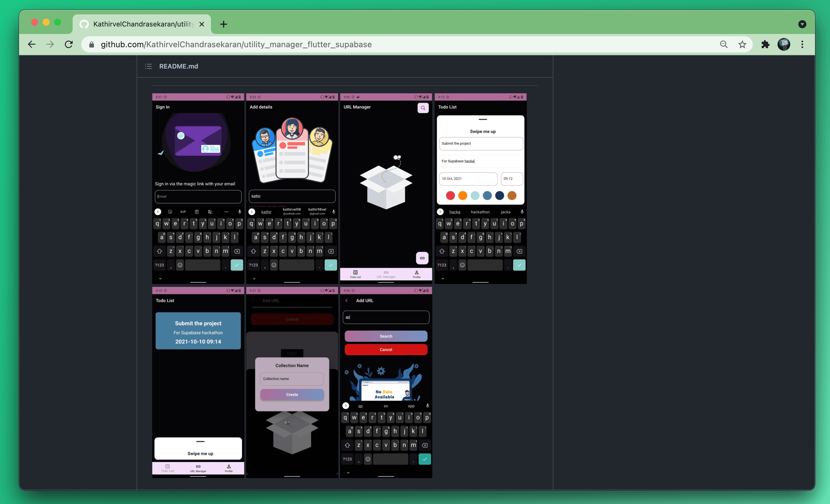Open the Chrome three-dot menu

pos(802,44)
